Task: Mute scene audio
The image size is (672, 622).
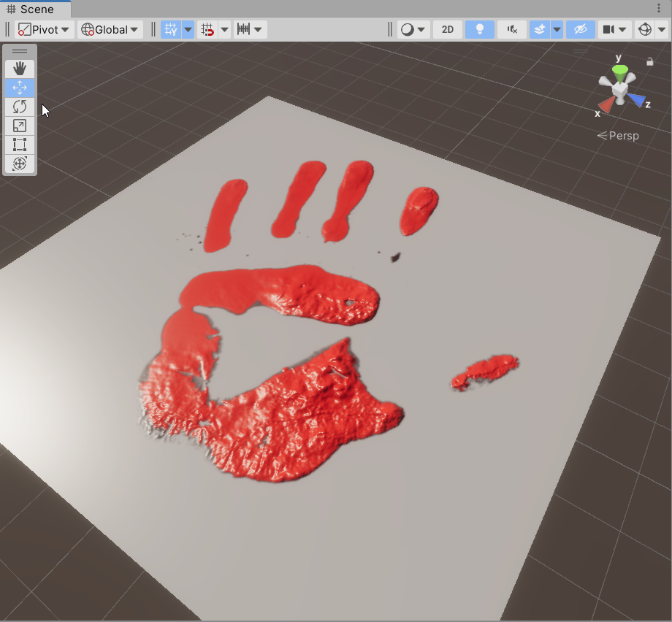Action: (513, 29)
